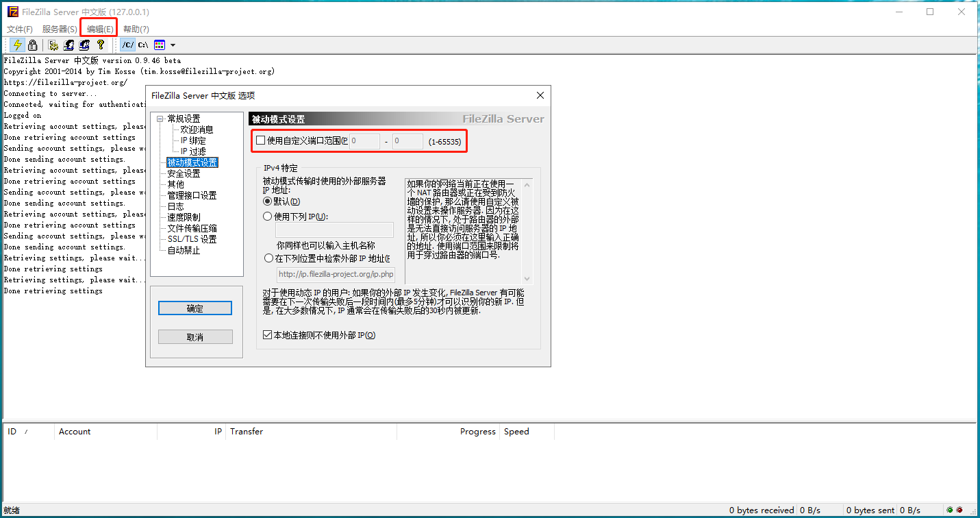Select 管理接口设置 in the options tree

pos(192,195)
